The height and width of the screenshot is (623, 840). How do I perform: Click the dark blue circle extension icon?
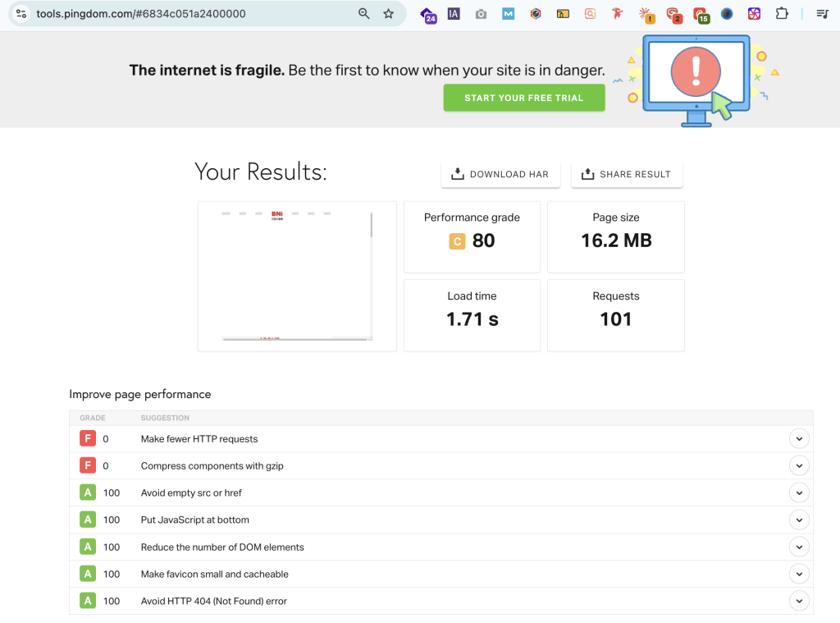pyautogui.click(x=727, y=14)
